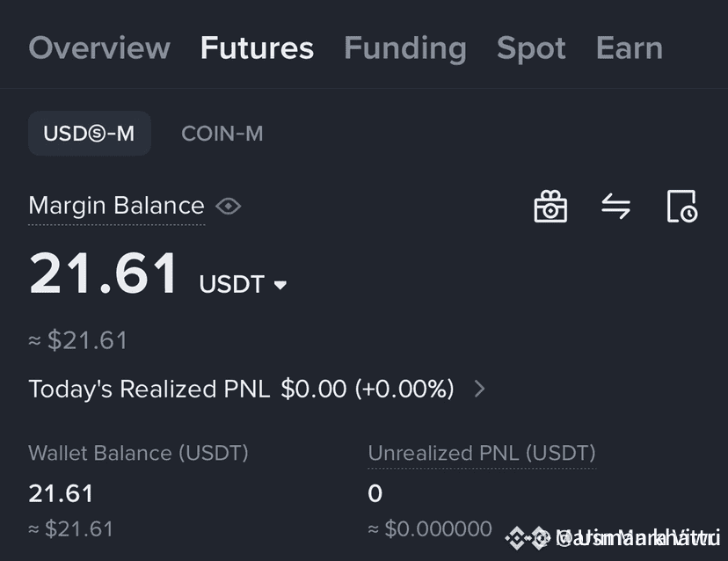728x561 pixels.
Task: Click the Wallet Balance (USDT) label
Action: point(138,453)
